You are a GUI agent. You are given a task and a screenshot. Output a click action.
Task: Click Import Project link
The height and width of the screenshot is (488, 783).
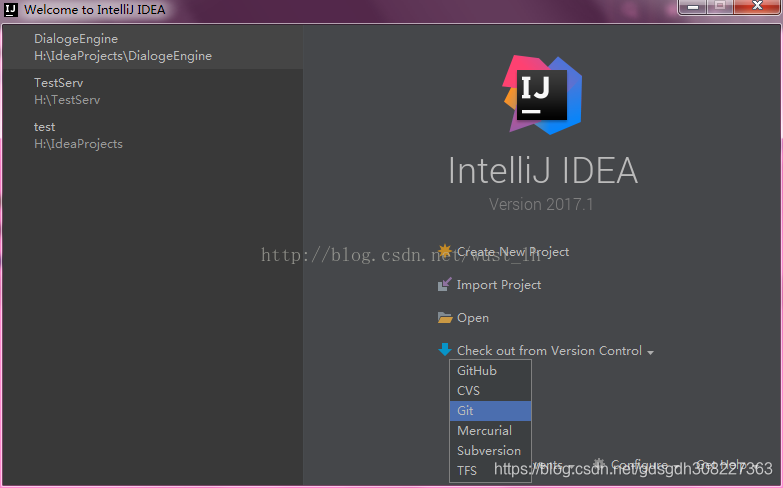pyautogui.click(x=499, y=285)
